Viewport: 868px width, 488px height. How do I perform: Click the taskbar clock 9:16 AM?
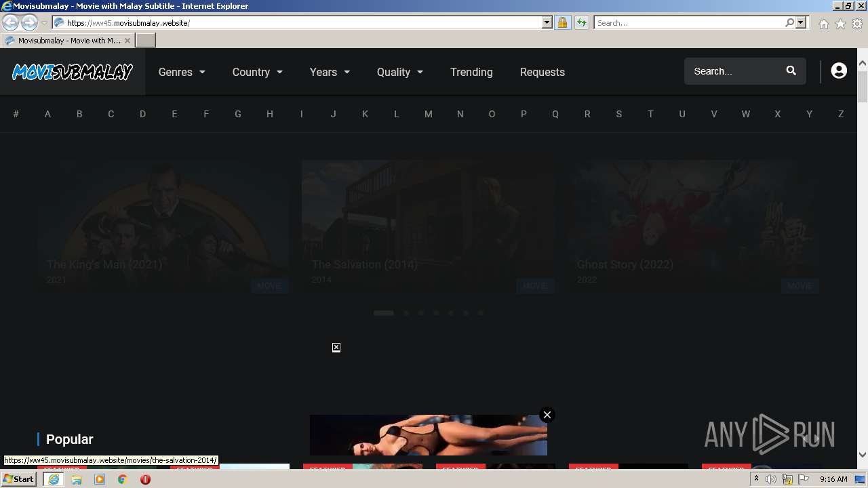coord(833,479)
